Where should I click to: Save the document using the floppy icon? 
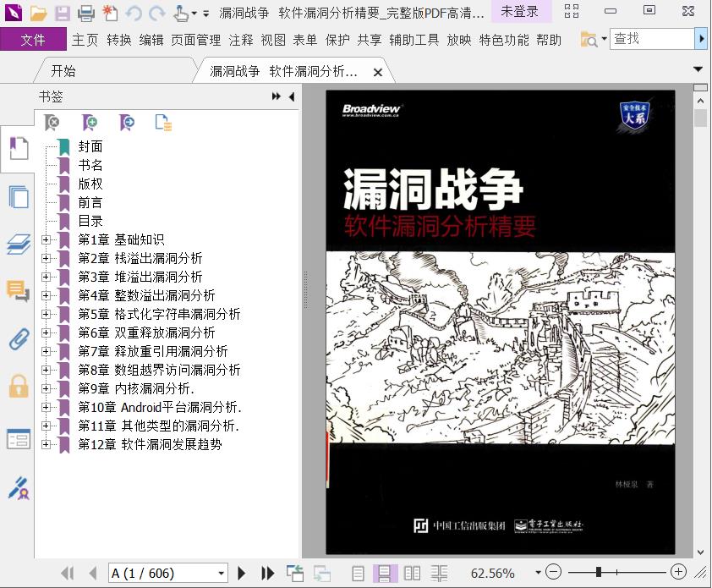tap(63, 14)
